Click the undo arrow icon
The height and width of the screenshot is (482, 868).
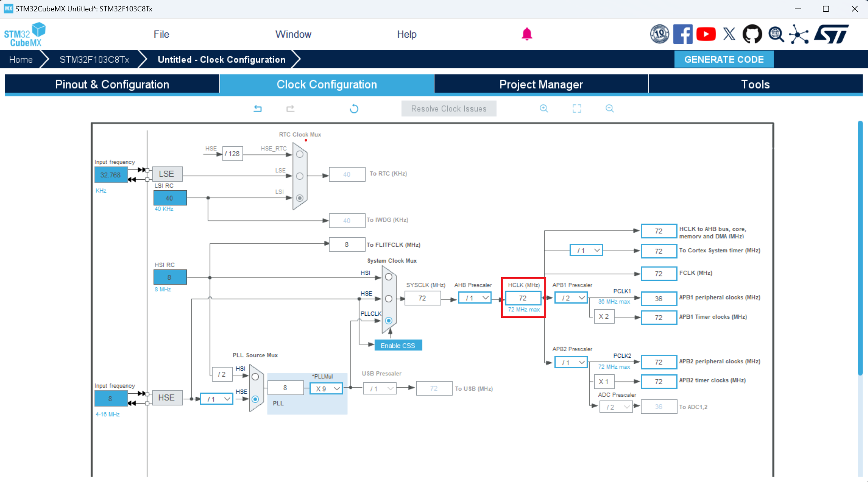(258, 109)
